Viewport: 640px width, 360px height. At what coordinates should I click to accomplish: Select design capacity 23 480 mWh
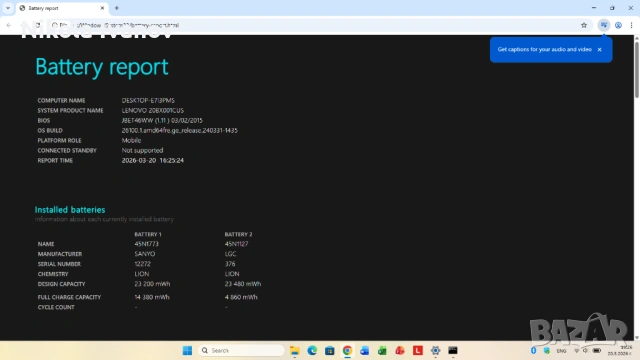[x=243, y=284]
